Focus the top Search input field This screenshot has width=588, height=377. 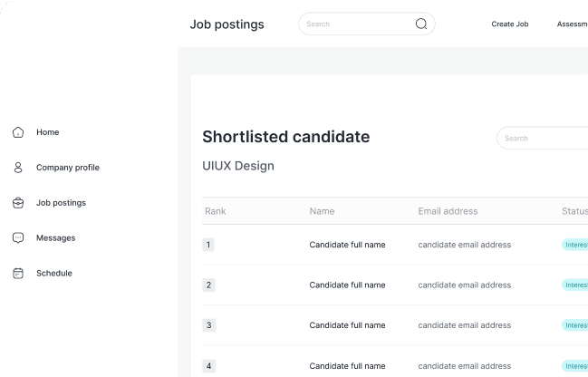click(358, 24)
